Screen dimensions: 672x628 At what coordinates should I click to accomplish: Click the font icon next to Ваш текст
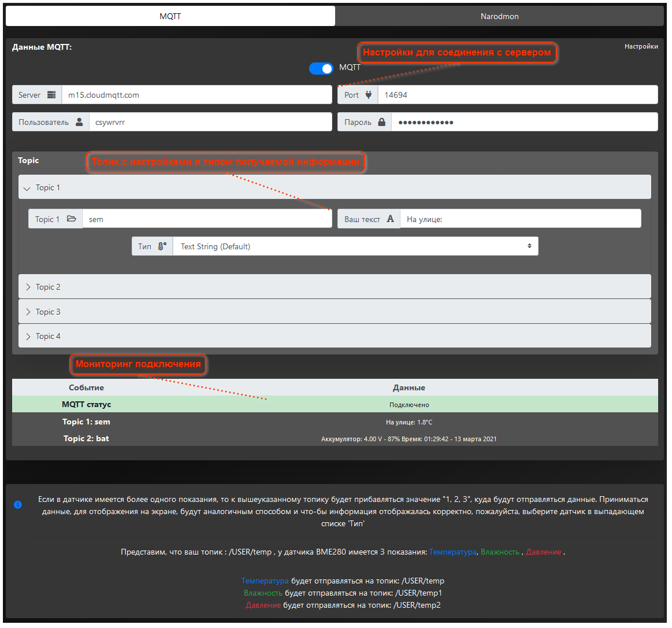tap(391, 219)
